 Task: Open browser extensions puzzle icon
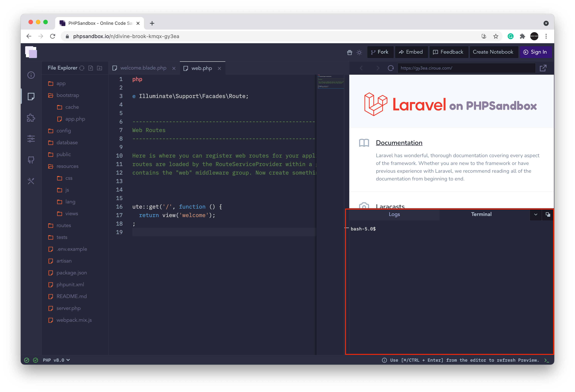coord(522,36)
